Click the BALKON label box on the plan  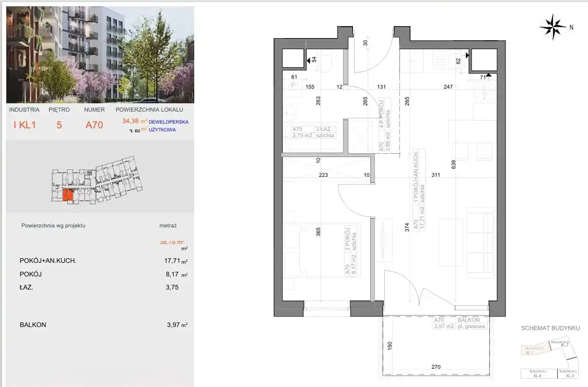[x=460, y=323]
